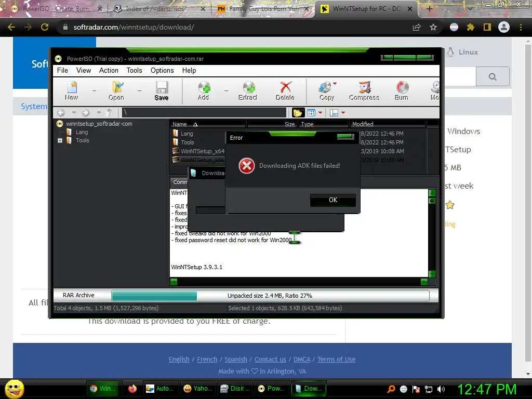Image resolution: width=532 pixels, height=399 pixels.
Task: Click the Contact us footer link
Action: point(270,360)
